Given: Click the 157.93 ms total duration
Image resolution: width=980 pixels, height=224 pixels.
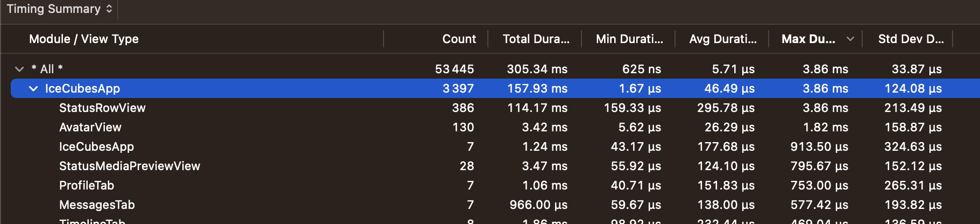Looking at the screenshot, I should 537,88.
